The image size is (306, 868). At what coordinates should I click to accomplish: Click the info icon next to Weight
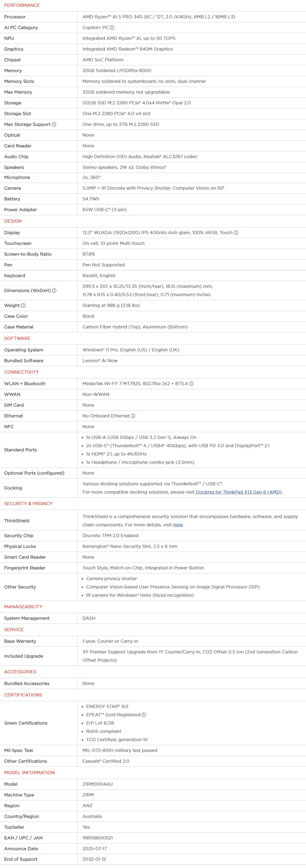click(23, 305)
